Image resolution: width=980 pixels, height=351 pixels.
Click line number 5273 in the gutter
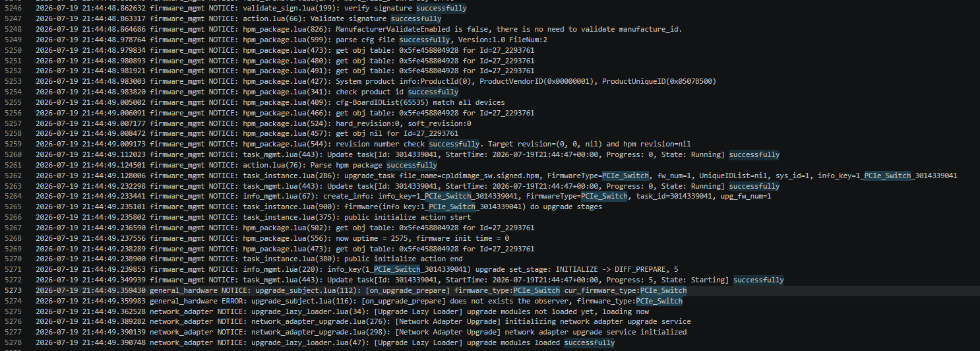click(x=13, y=290)
